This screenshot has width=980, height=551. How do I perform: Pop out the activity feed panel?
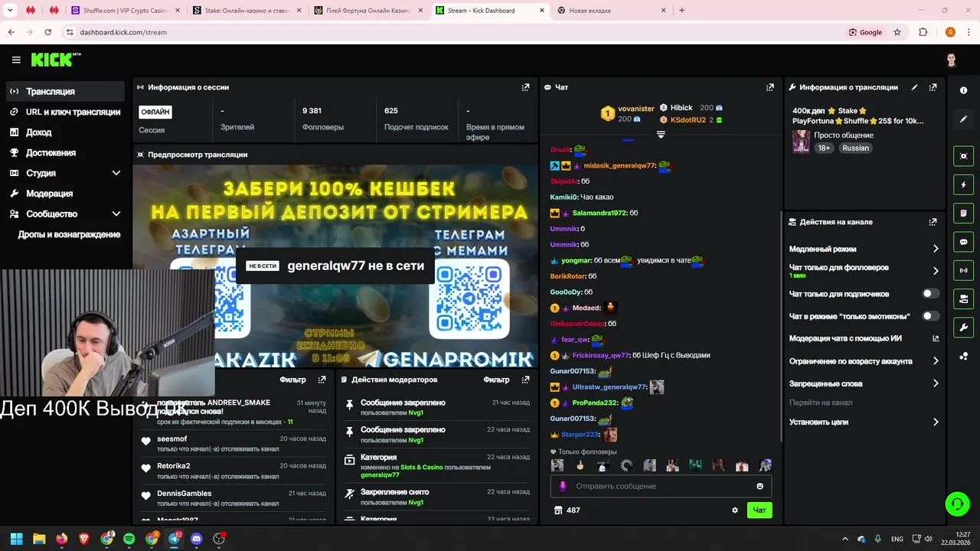(322, 380)
